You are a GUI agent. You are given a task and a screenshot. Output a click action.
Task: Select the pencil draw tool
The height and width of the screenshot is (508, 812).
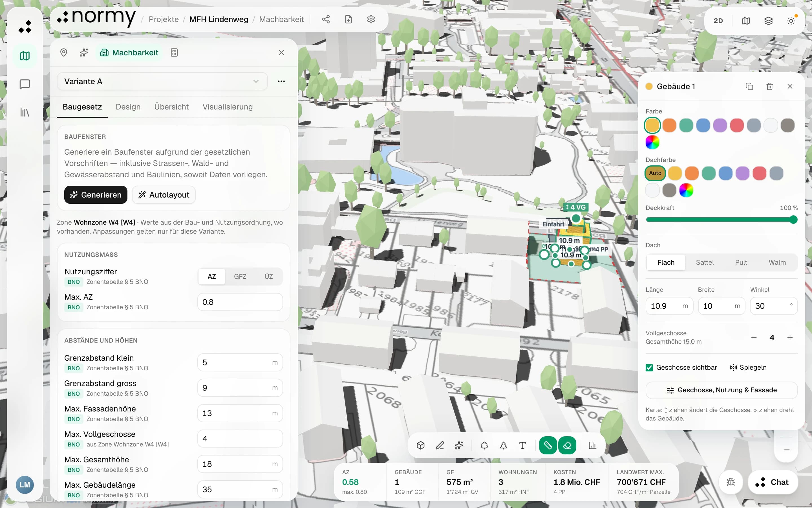pyautogui.click(x=440, y=446)
